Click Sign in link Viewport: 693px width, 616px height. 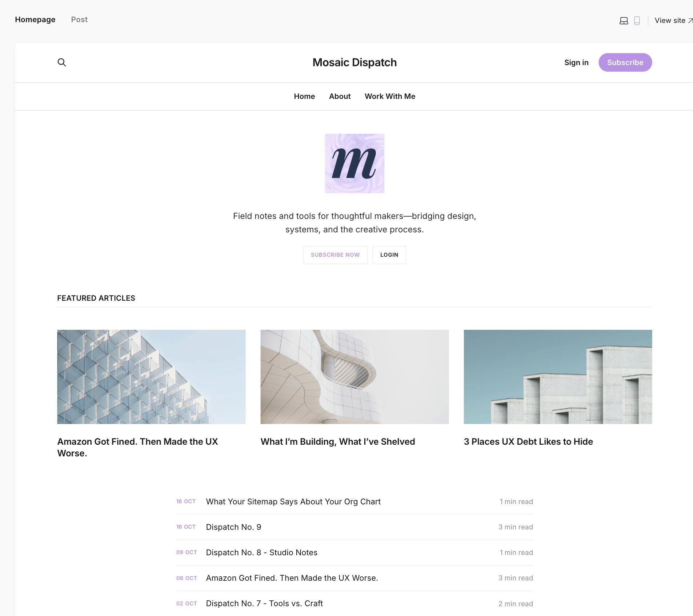[x=576, y=63]
